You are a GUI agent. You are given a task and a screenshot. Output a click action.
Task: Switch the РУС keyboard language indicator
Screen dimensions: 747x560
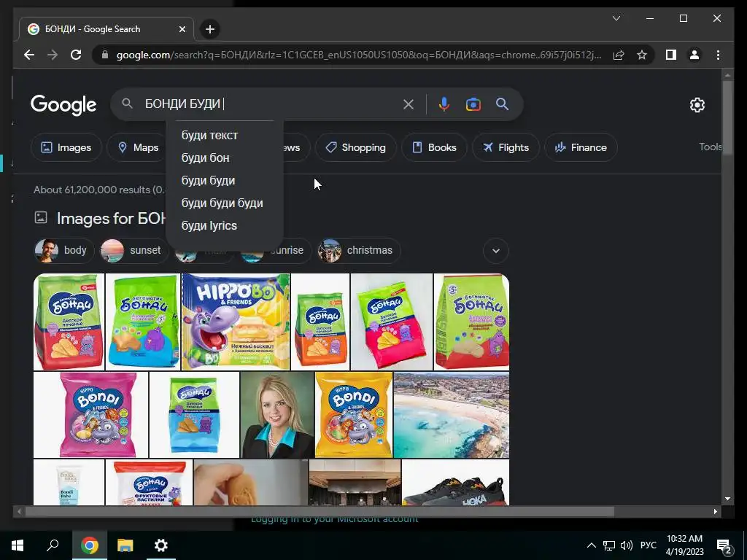(649, 545)
